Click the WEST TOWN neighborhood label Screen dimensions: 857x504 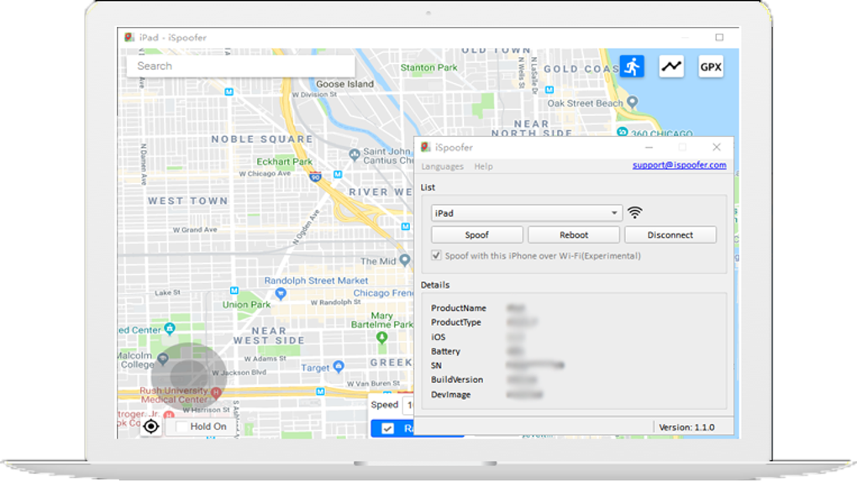coord(188,201)
